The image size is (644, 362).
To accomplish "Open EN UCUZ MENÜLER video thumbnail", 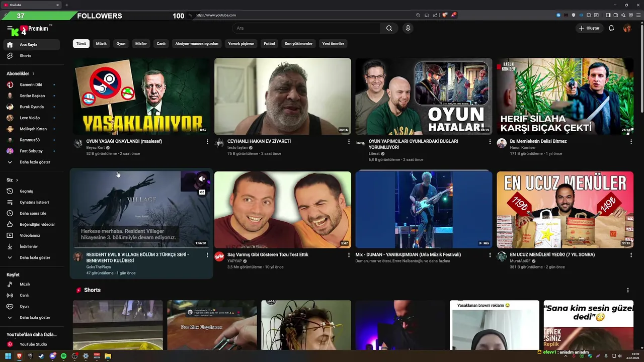I will 565,210.
